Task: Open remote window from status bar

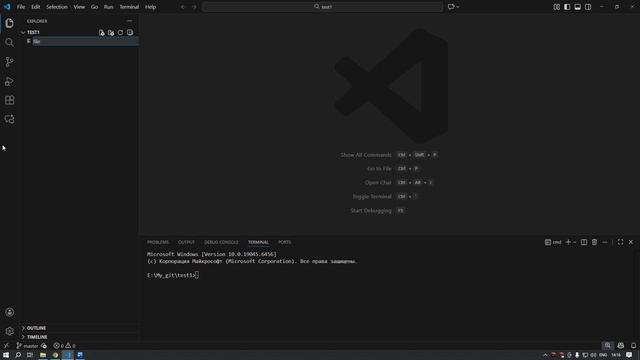Action: click(6, 346)
